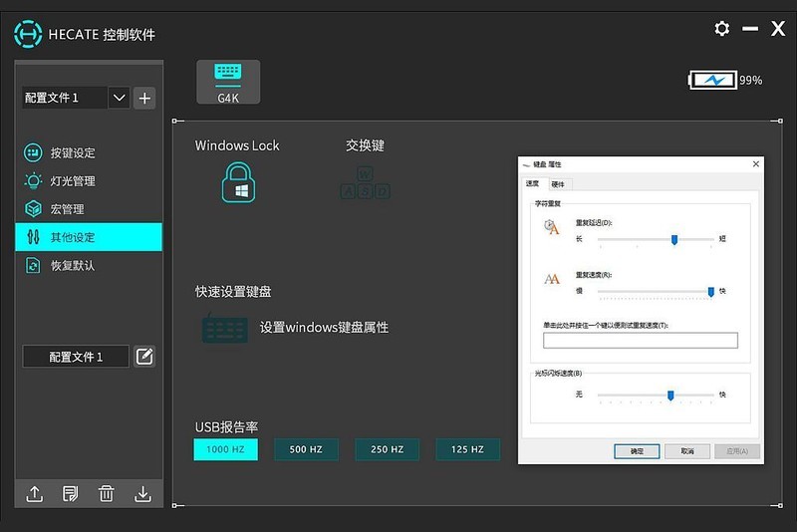Select 250 HZ report rate
797x532 pixels.
[387, 449]
